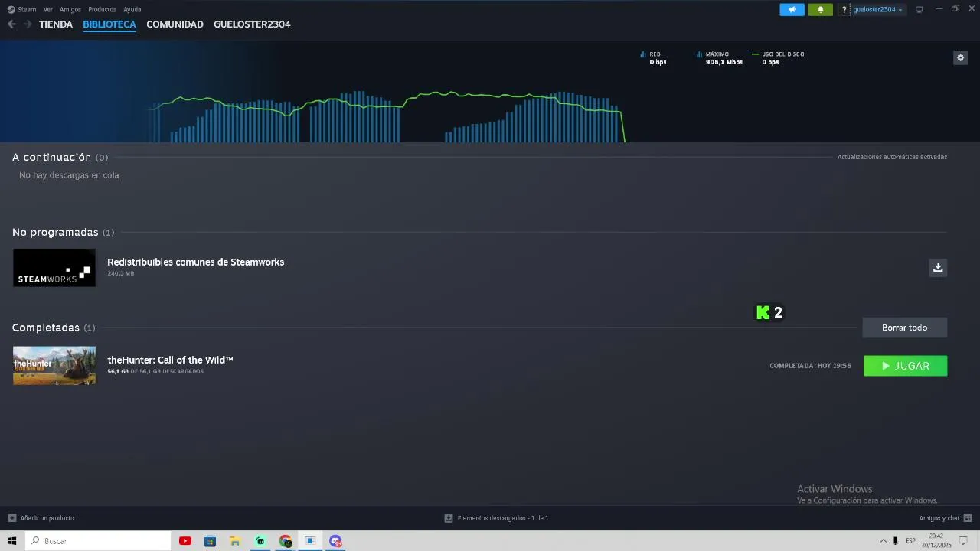
Task: Click theHunter: Call of the Wild title
Action: (x=170, y=360)
